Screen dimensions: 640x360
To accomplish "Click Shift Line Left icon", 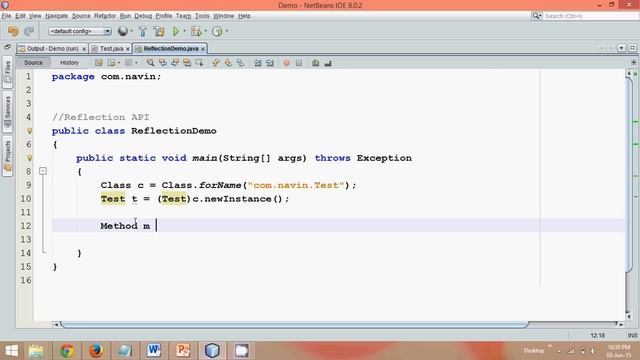I will pyautogui.click(x=258, y=63).
